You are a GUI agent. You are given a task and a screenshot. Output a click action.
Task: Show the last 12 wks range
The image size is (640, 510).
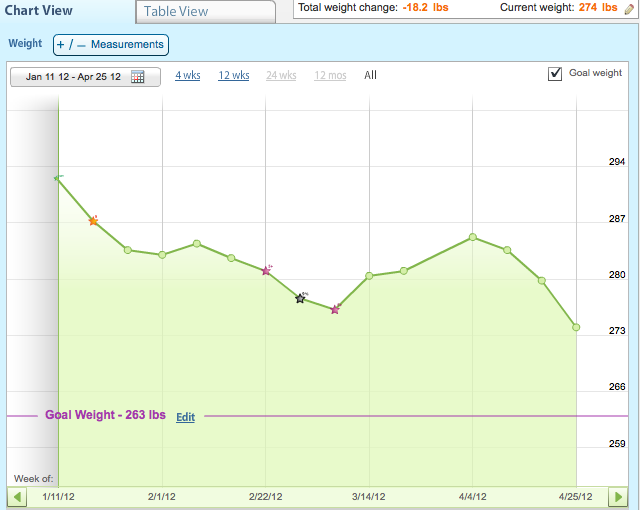point(234,75)
